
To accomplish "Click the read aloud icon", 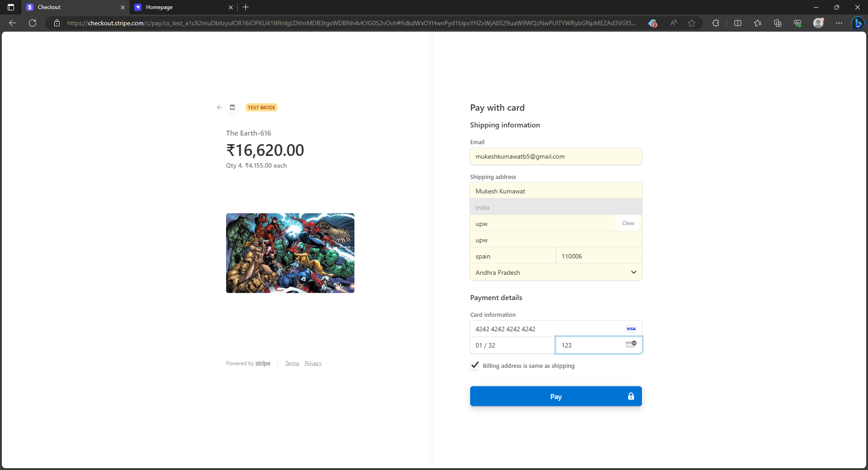I will (673, 23).
